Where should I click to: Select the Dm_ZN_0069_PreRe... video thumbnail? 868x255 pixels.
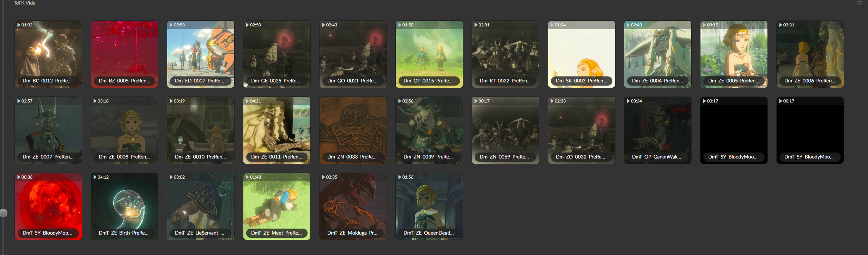pos(505,130)
